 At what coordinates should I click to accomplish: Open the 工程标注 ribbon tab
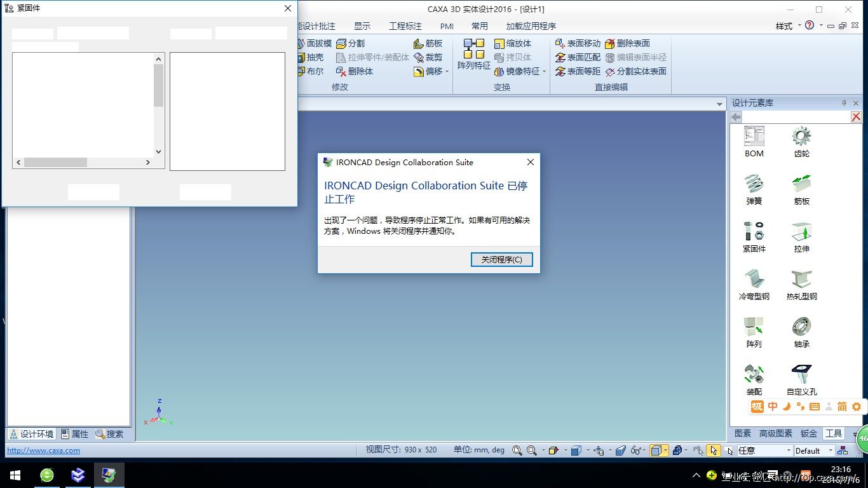coord(405,26)
